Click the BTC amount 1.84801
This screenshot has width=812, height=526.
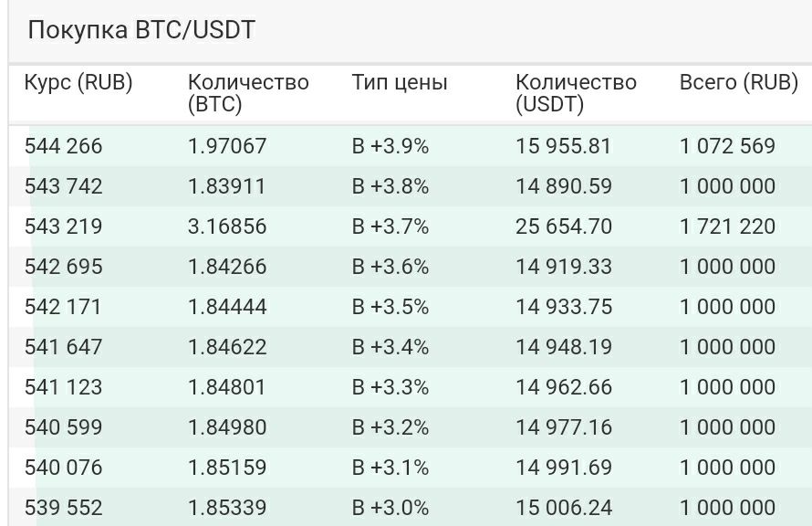point(226,387)
